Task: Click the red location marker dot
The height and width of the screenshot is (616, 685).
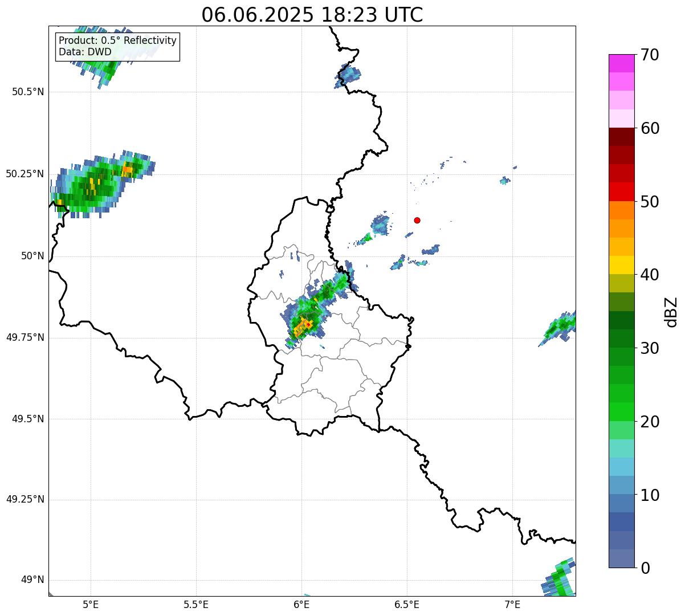Action: pyautogui.click(x=417, y=220)
